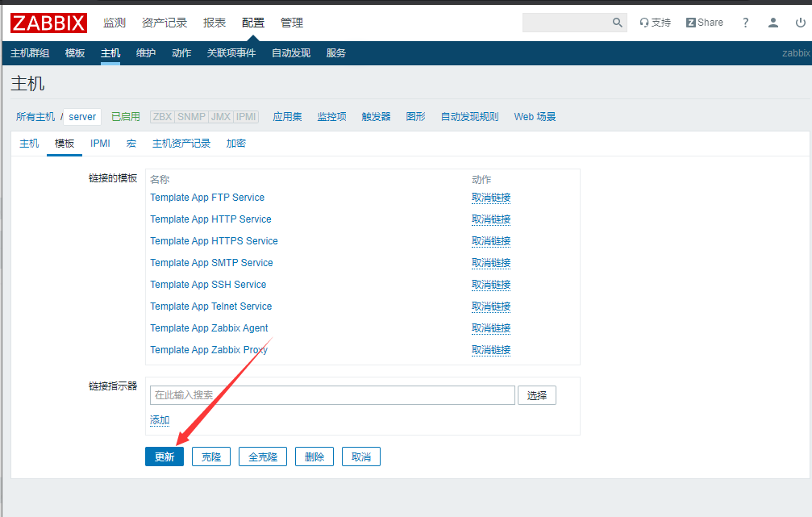Click the logout power icon

click(x=800, y=23)
